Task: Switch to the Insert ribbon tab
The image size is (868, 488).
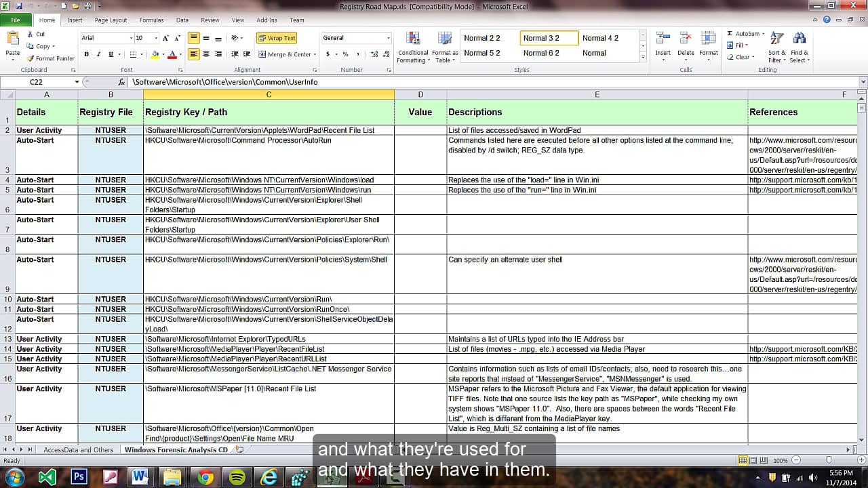Action: coord(75,20)
